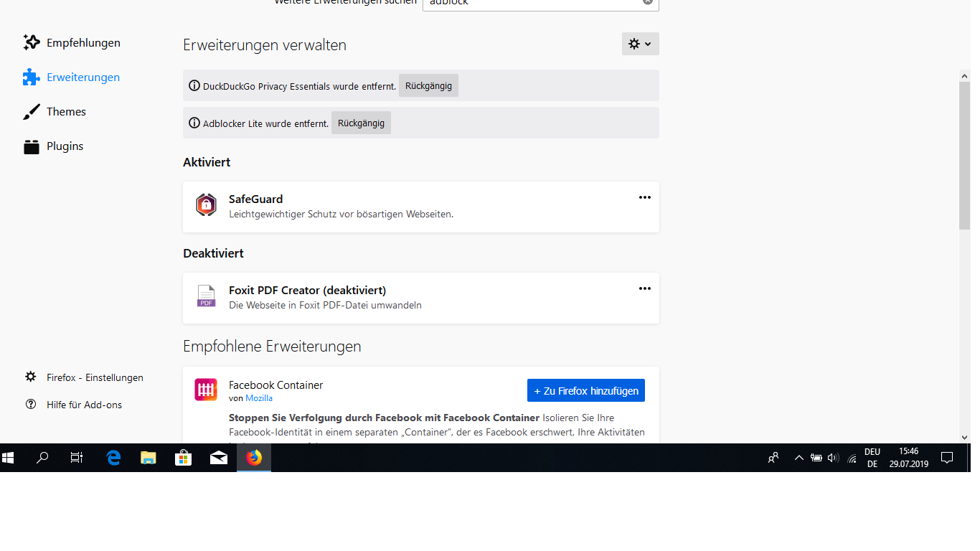Image resolution: width=980 pixels, height=551 pixels.
Task: Select the Foxit PDF Creator (deaktiviert) title
Action: [307, 290]
